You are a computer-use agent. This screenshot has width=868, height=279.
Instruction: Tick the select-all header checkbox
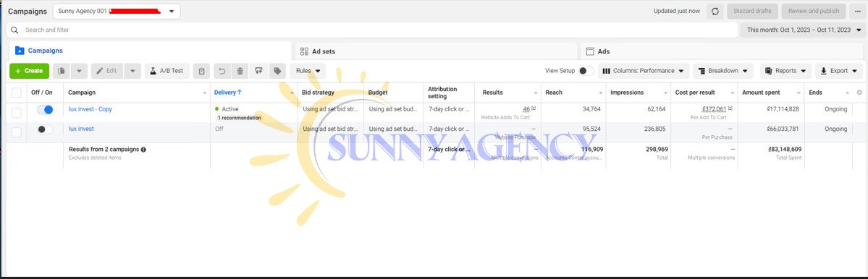[17, 93]
